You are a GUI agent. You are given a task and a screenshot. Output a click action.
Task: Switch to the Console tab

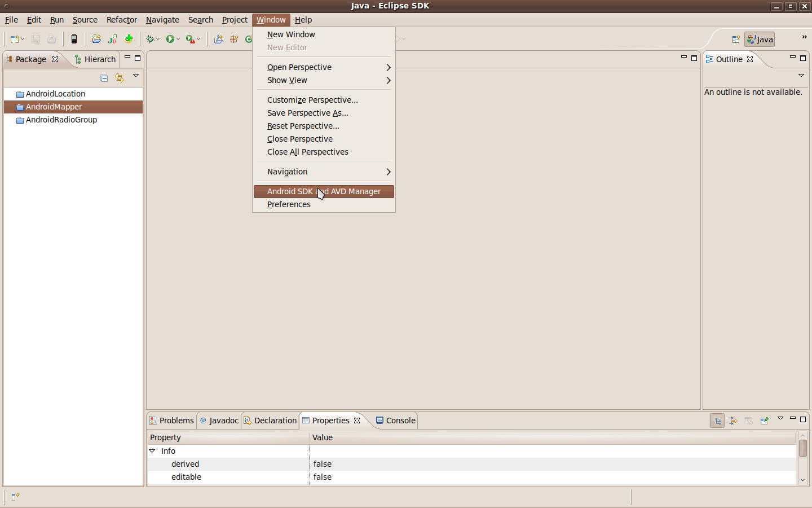click(396, 421)
